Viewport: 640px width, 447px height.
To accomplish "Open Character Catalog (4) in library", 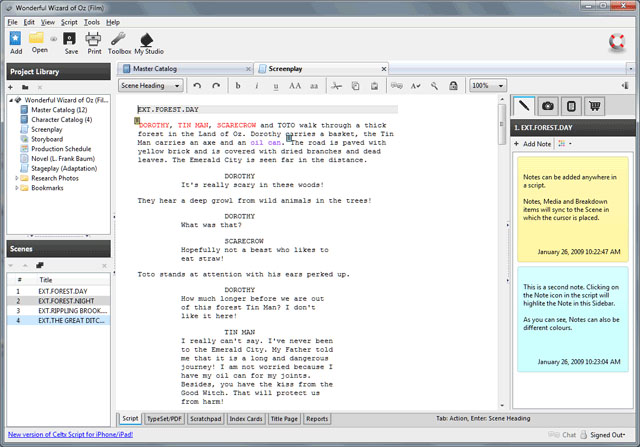I will (61, 120).
